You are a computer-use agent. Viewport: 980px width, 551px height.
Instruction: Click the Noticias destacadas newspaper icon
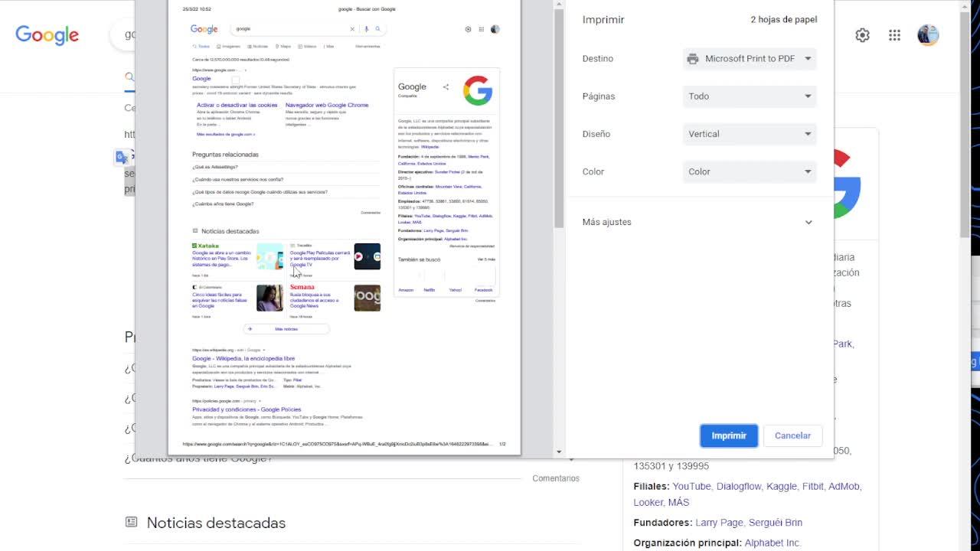coord(131,522)
